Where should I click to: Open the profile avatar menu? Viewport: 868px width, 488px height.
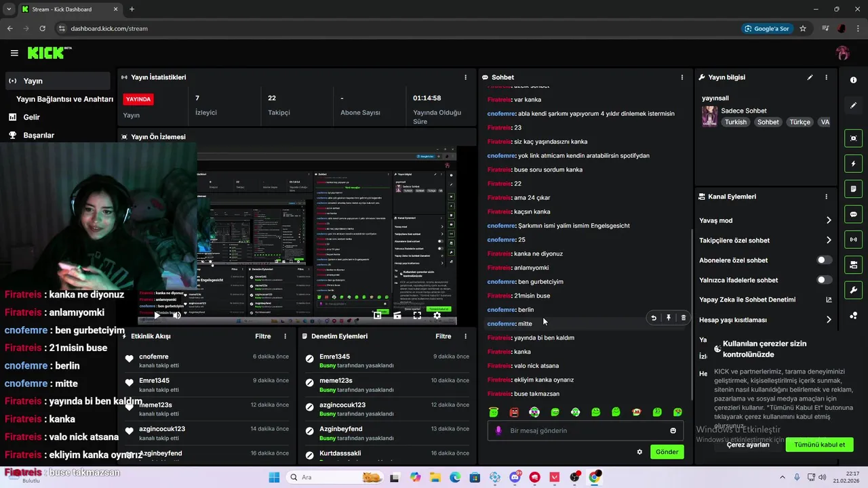pos(843,53)
